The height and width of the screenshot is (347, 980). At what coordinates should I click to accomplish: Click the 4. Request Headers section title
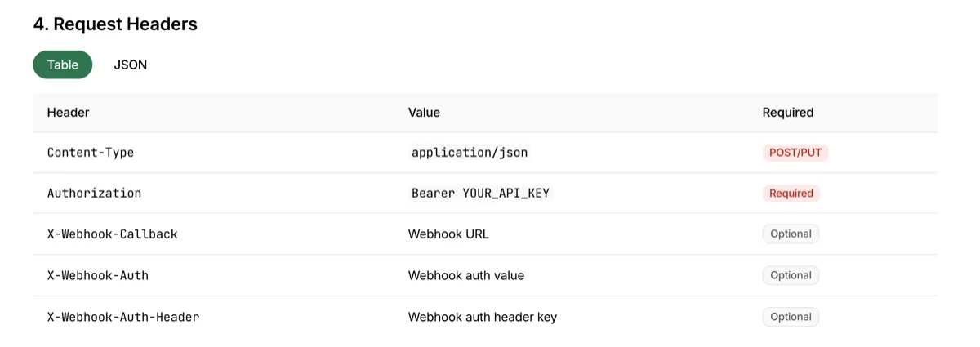[115, 24]
